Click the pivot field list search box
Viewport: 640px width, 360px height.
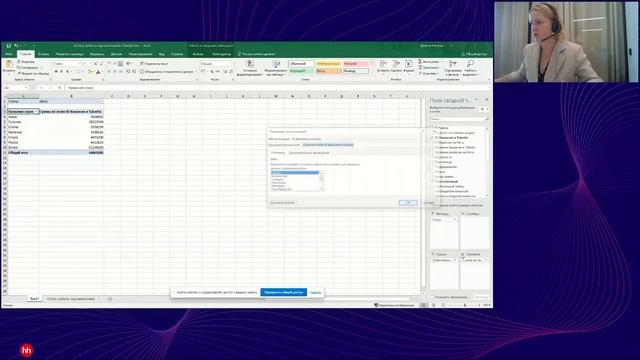pos(459,119)
